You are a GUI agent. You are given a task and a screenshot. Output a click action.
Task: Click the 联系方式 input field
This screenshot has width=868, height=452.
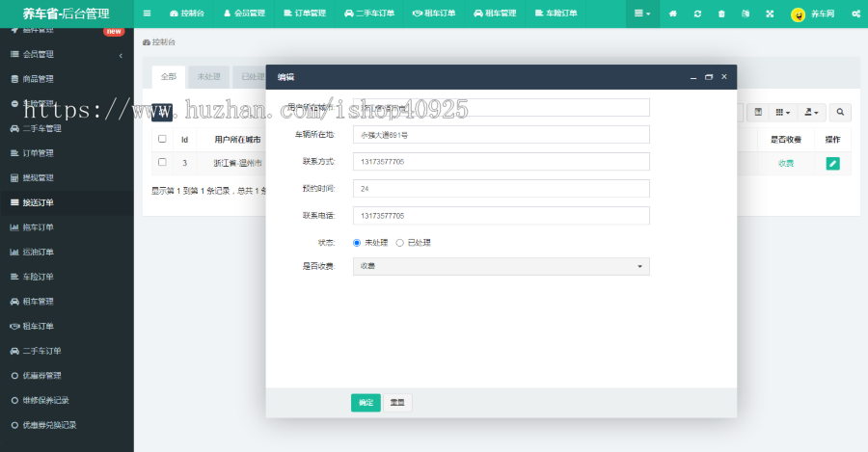point(501,162)
